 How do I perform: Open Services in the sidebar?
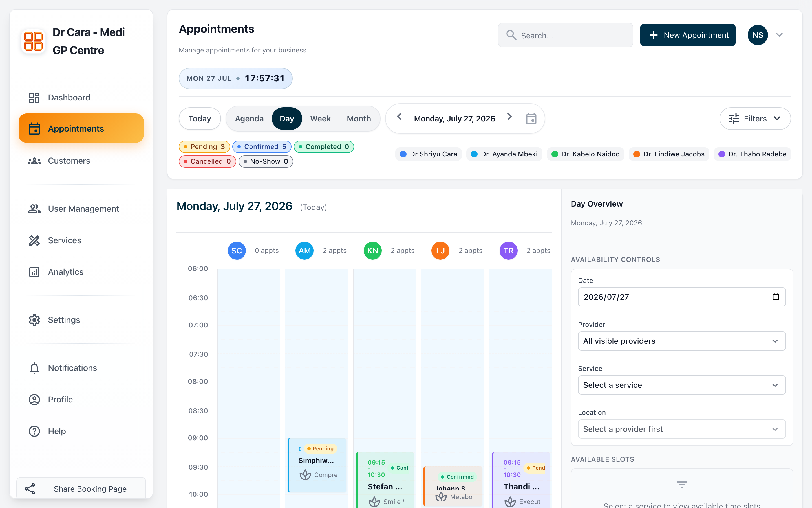pyautogui.click(x=81, y=240)
